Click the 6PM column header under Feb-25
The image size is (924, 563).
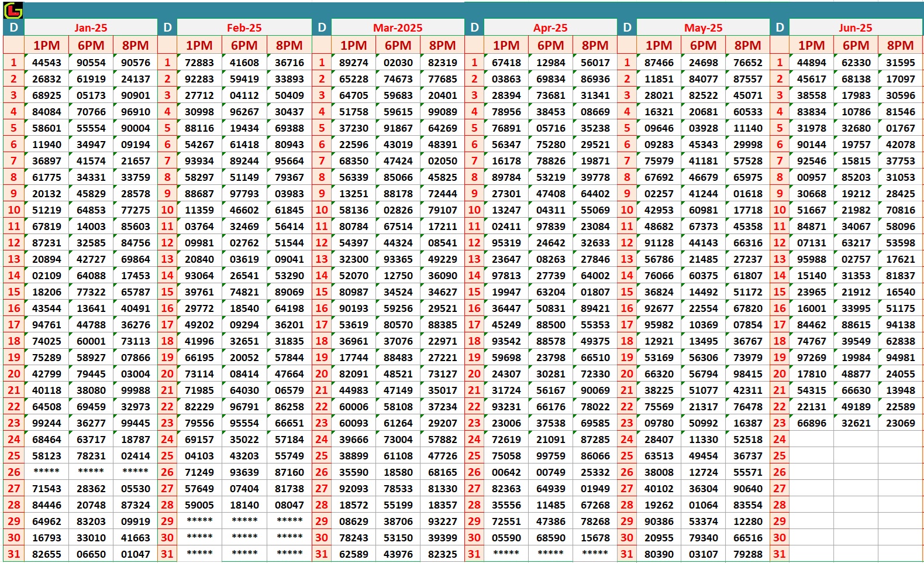tap(244, 45)
